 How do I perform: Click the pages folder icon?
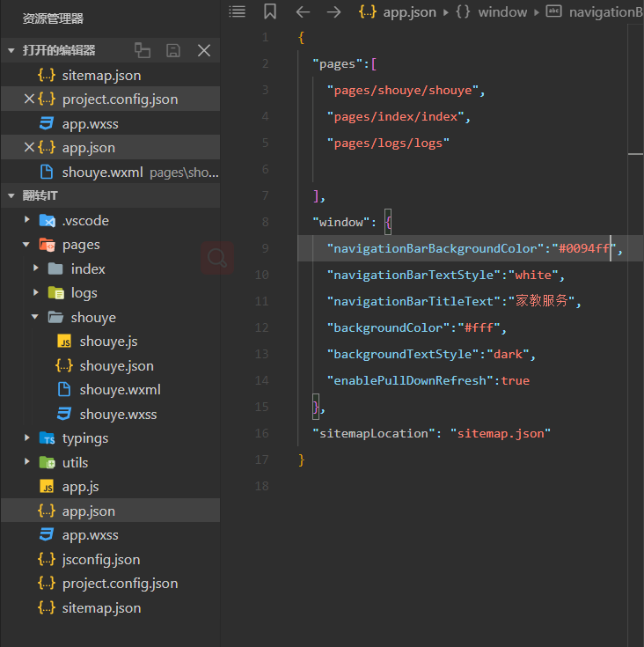[47, 245]
